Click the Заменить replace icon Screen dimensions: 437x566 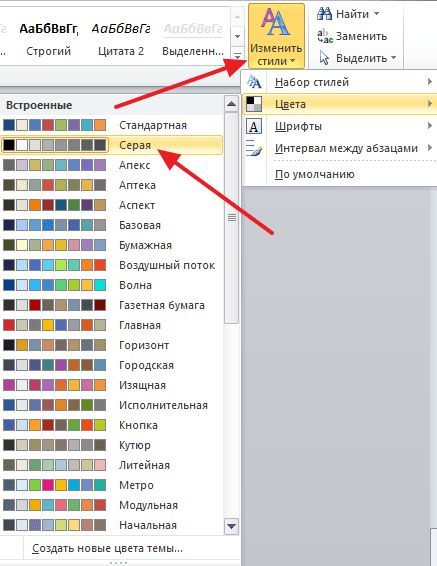pos(325,36)
